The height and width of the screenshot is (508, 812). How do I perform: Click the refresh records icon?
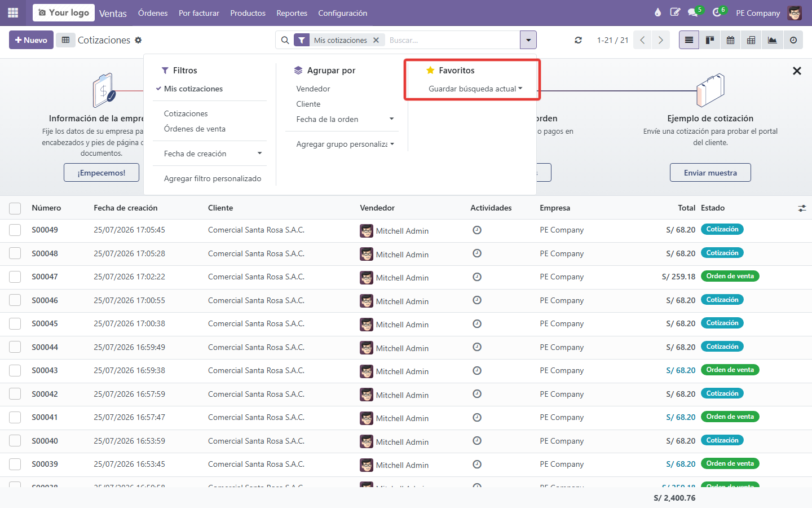pyautogui.click(x=578, y=40)
